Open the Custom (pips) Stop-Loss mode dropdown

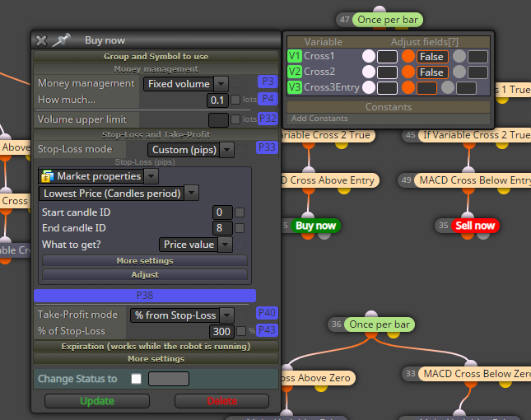pyautogui.click(x=191, y=150)
